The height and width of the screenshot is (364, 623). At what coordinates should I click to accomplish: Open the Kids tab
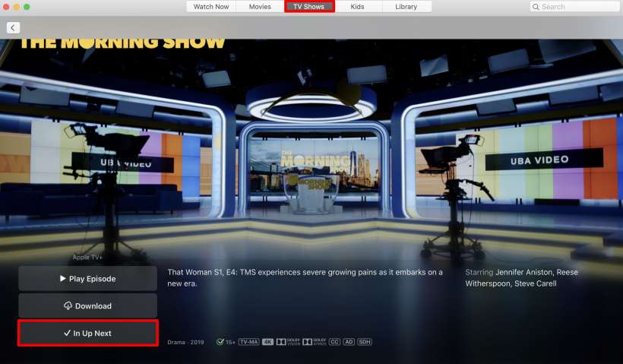(358, 6)
